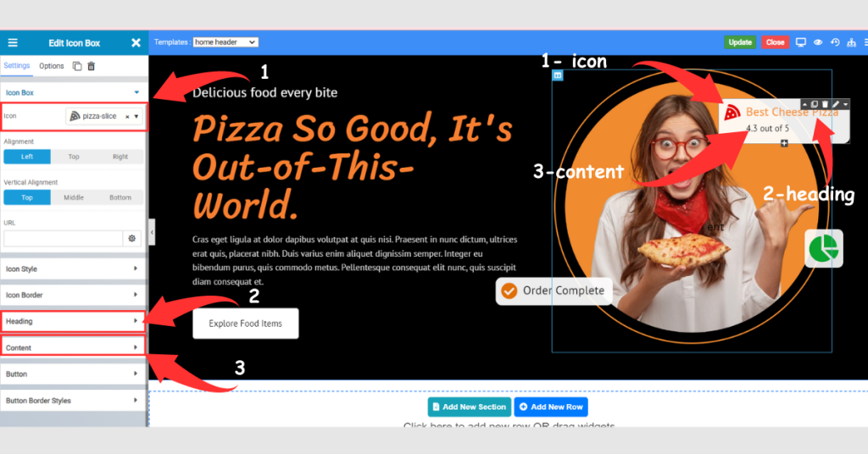Expand the Content section
This screenshot has height=454, width=868.
click(73, 348)
